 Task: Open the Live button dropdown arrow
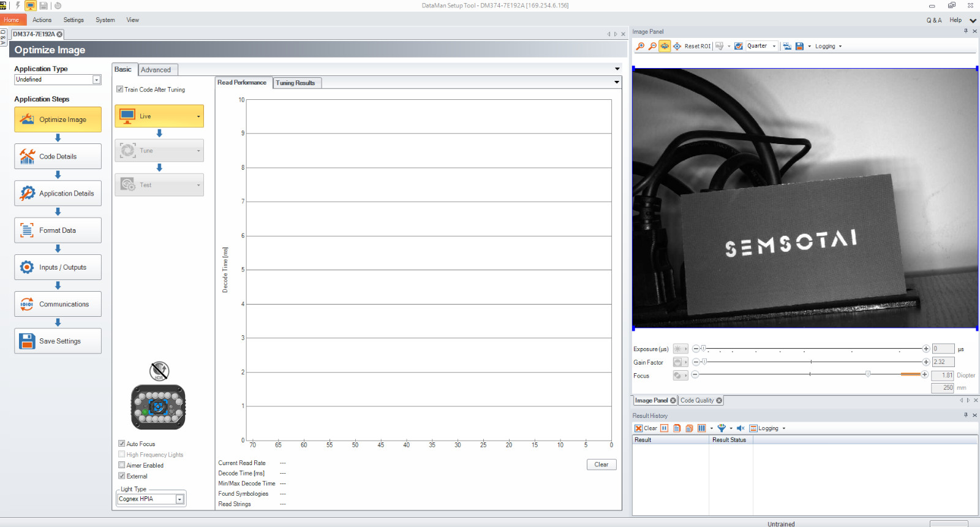pos(198,116)
